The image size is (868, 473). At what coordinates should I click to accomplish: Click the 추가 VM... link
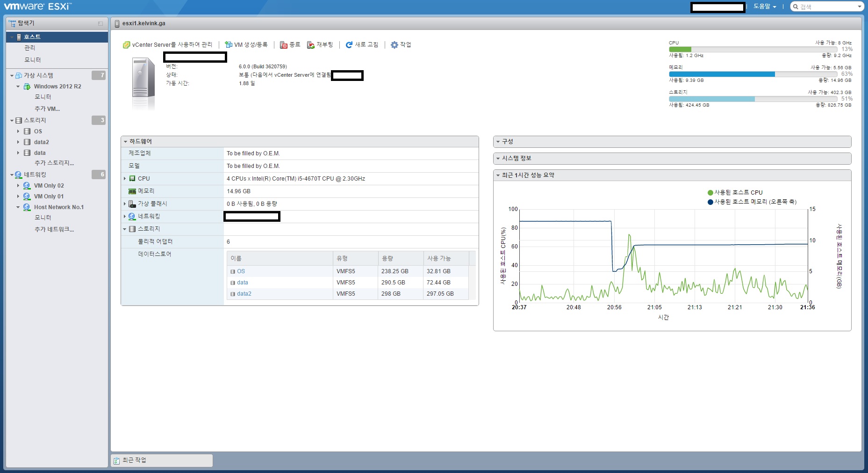47,109
